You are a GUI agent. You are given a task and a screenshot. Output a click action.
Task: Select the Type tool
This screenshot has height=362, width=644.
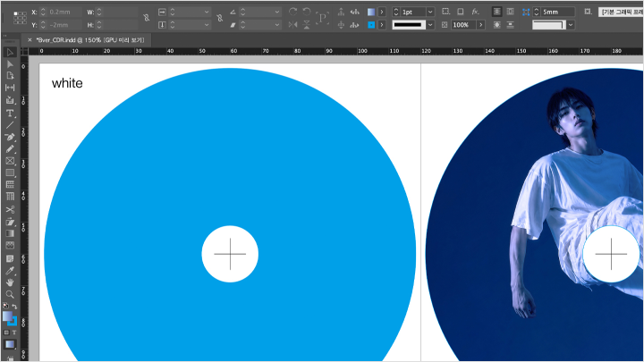10,114
